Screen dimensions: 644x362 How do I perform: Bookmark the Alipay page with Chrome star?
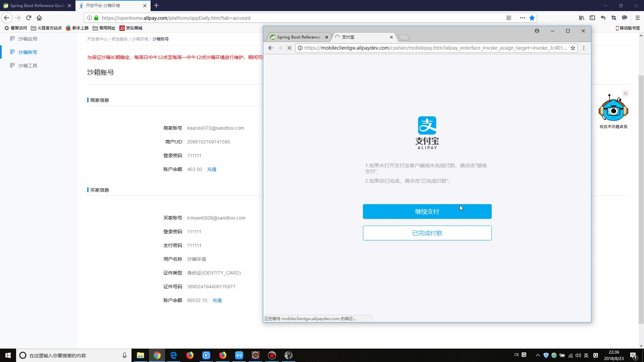[573, 48]
